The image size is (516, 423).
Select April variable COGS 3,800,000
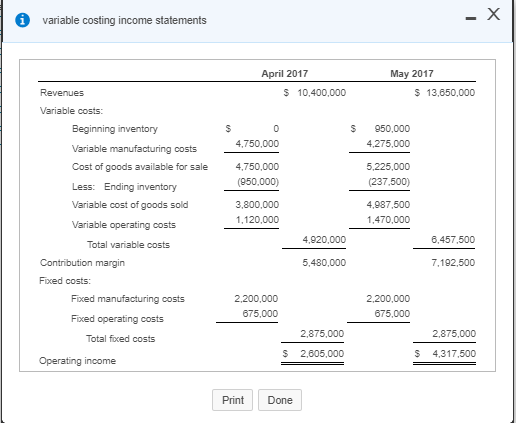[x=257, y=205]
